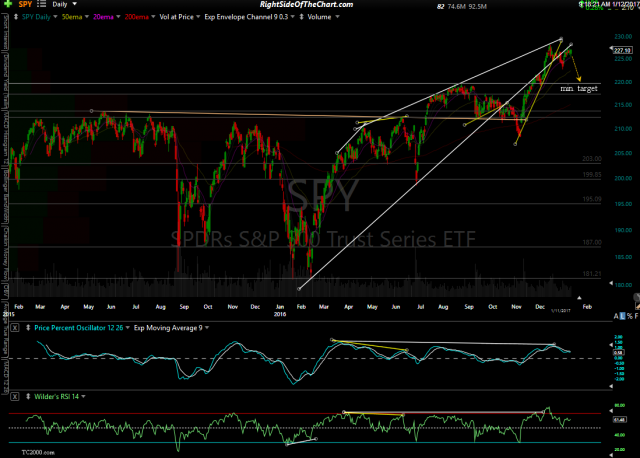Click the green plus add-chart icon
The image size is (640, 458).
click(x=7, y=4)
